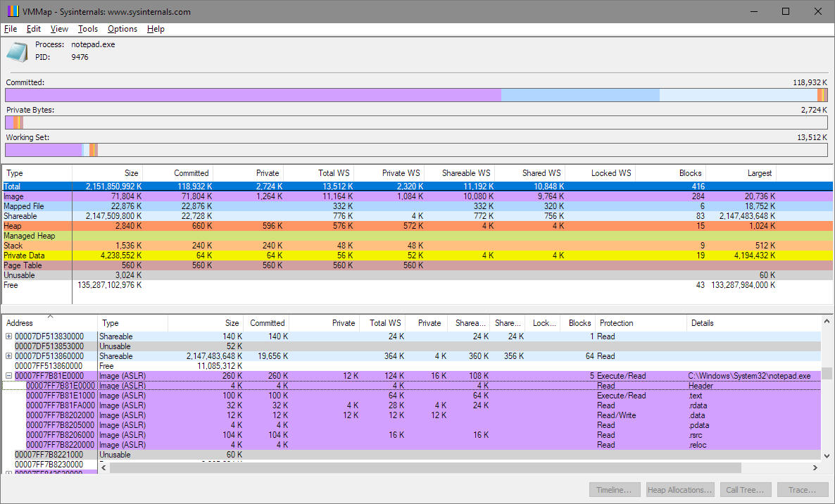The height and width of the screenshot is (504, 835).
Task: Click the Call Tree... button
Action: (x=744, y=490)
